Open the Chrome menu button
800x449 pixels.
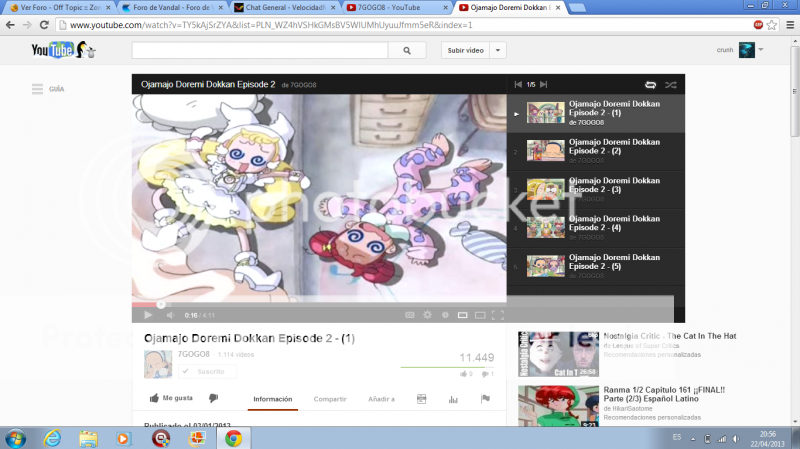coord(790,25)
